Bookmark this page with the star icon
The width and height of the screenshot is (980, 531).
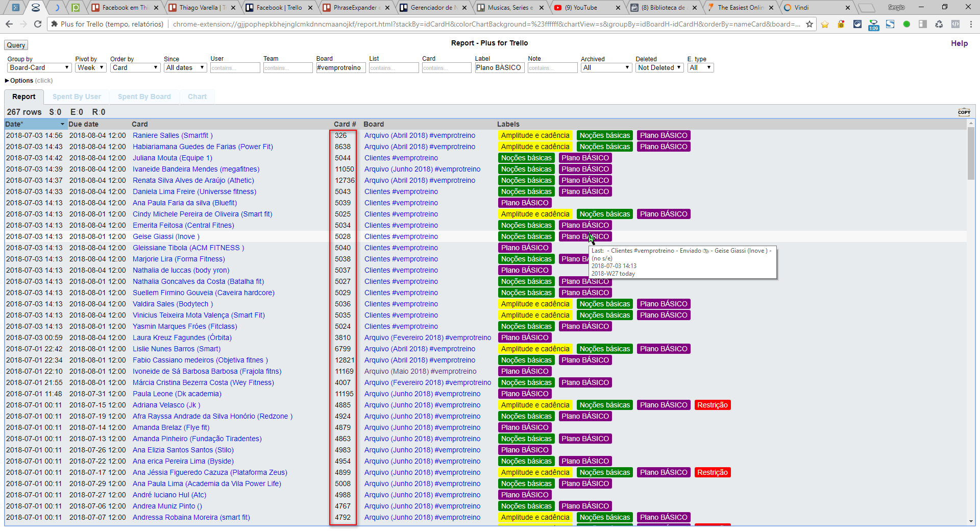point(810,24)
